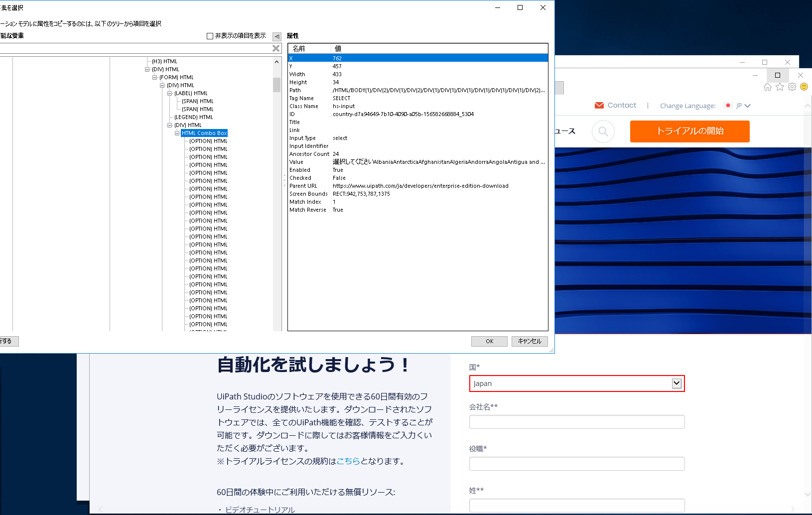Select the empty Input Identifier attribute row
Image resolution: width=812 pixels, height=515 pixels.
pyautogui.click(x=418, y=146)
